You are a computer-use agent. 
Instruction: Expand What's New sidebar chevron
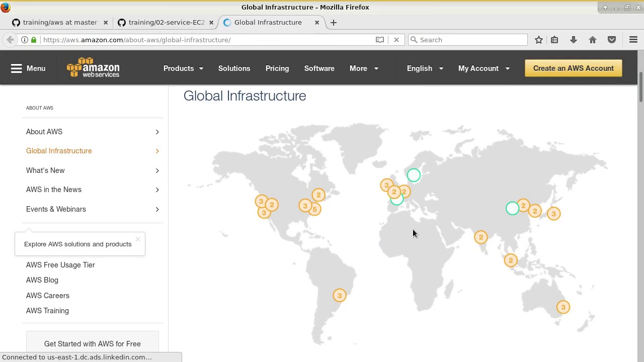click(157, 170)
